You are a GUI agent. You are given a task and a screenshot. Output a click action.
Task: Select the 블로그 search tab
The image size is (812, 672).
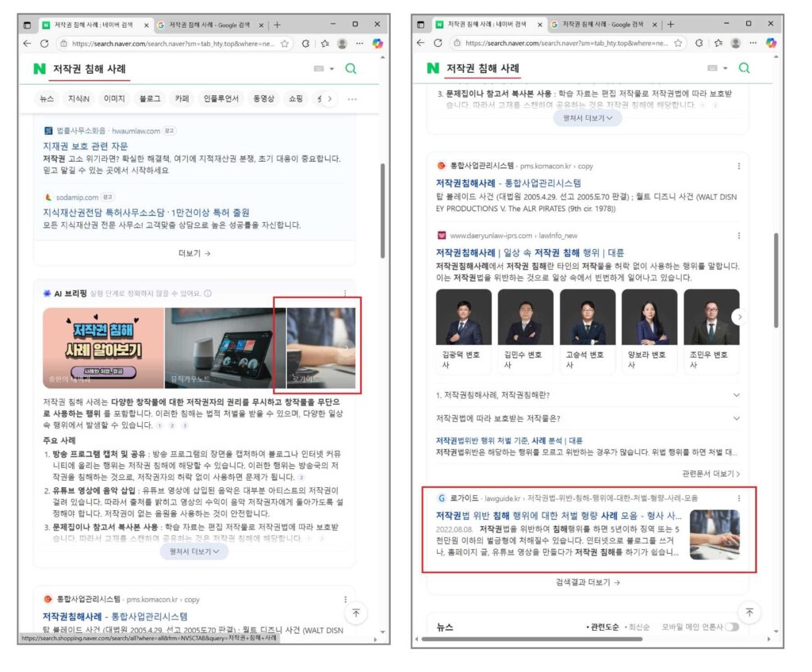point(150,98)
